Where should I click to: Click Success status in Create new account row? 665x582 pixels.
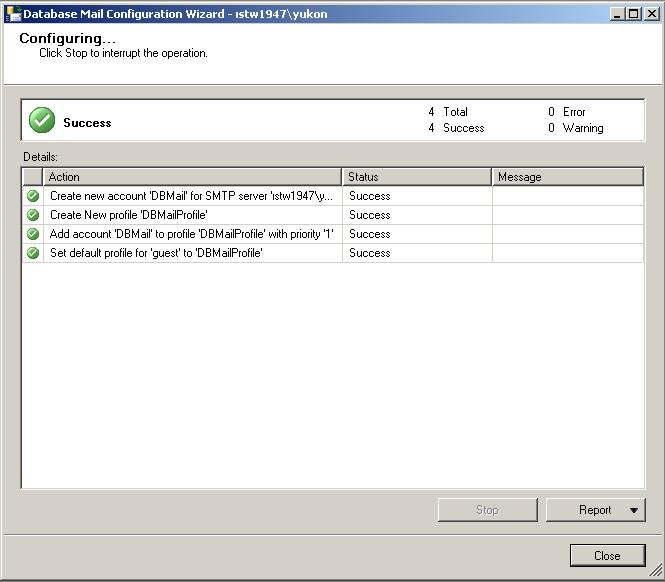click(369, 196)
